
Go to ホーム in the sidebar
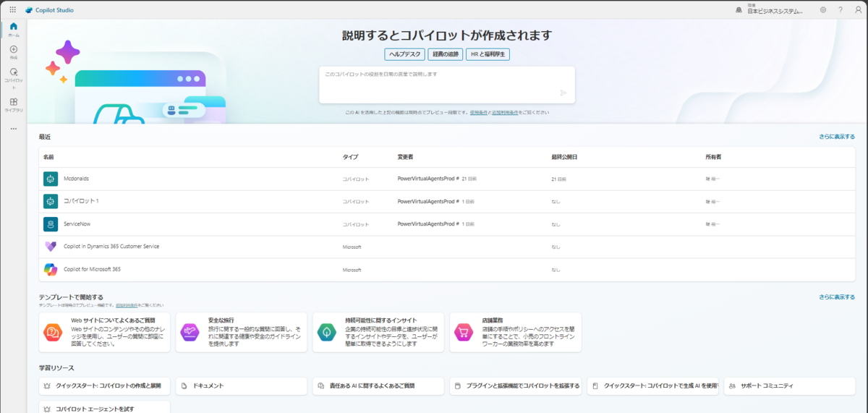coord(14,29)
